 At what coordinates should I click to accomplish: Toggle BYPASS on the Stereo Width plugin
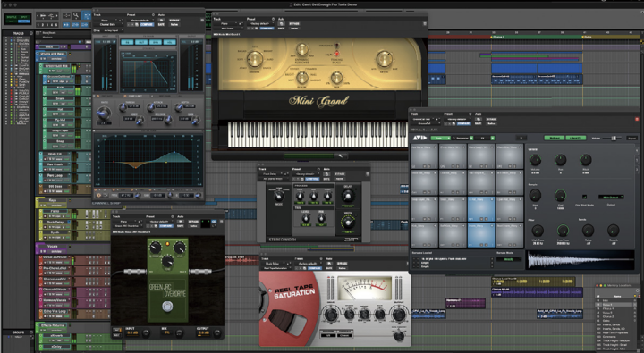tap(340, 174)
